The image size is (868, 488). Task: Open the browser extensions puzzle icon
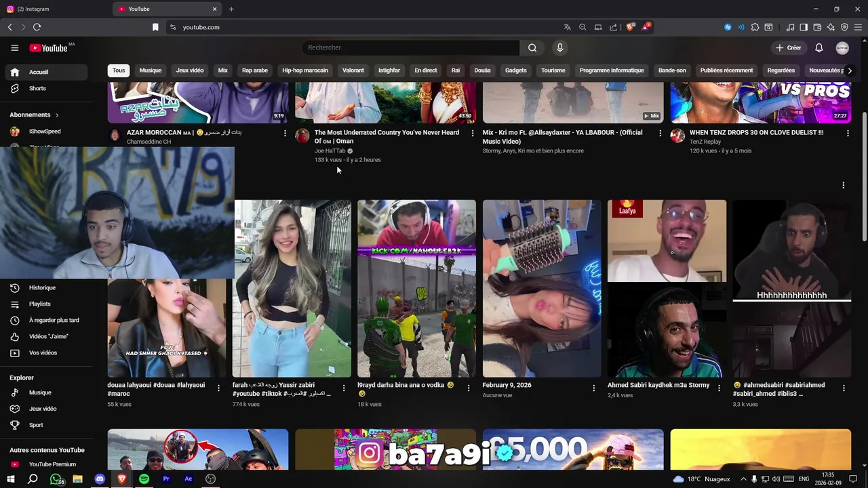(x=755, y=27)
